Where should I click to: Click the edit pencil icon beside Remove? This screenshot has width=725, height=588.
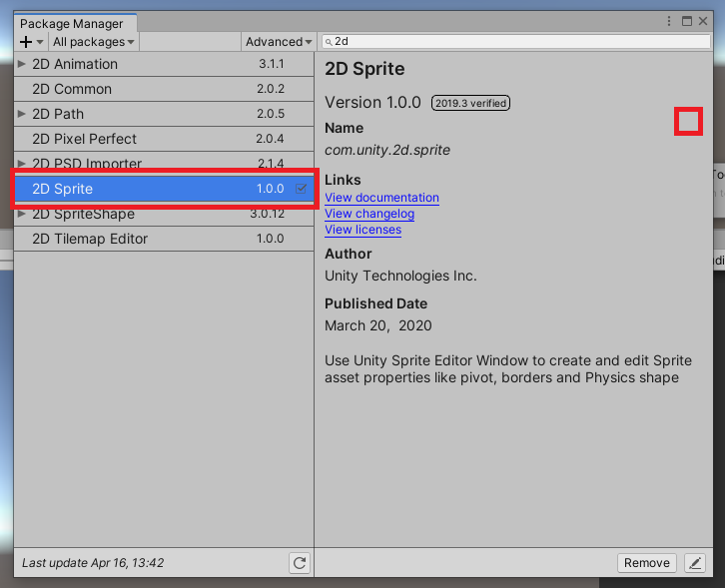695,563
